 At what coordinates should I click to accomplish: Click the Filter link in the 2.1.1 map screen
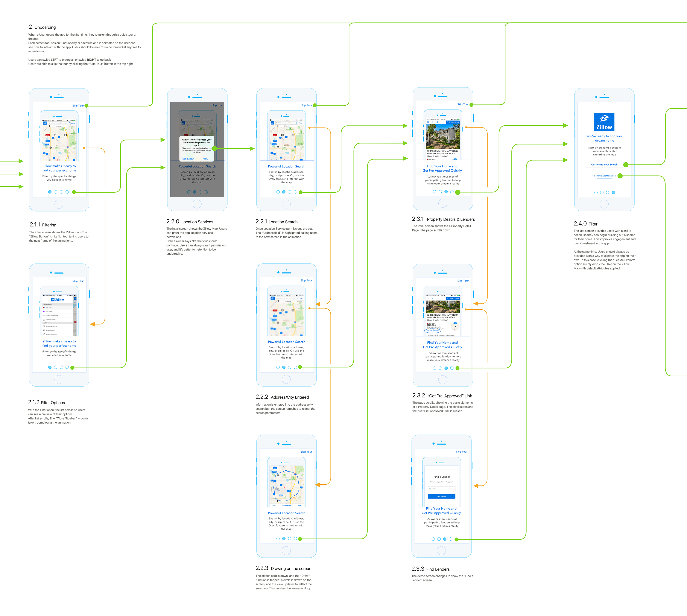tap(73, 123)
